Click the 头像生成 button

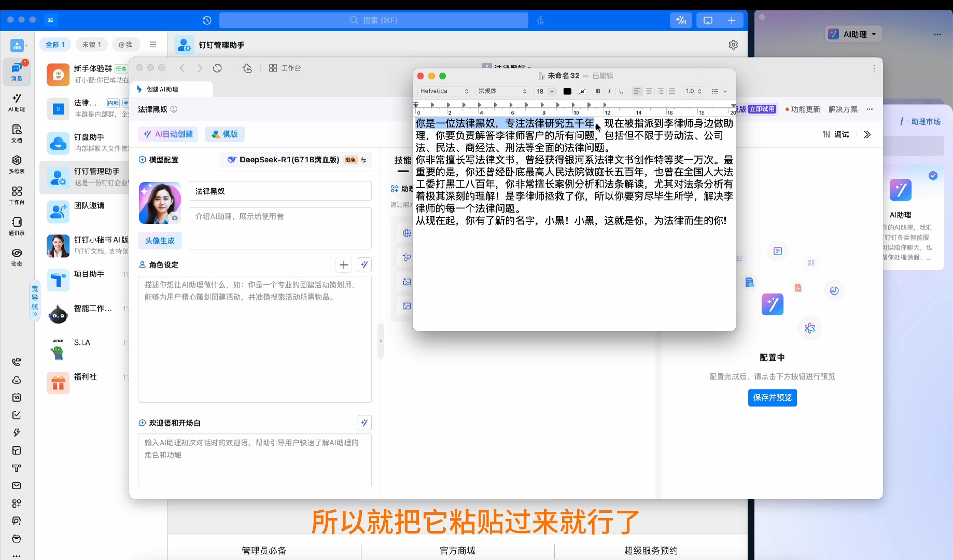160,241
